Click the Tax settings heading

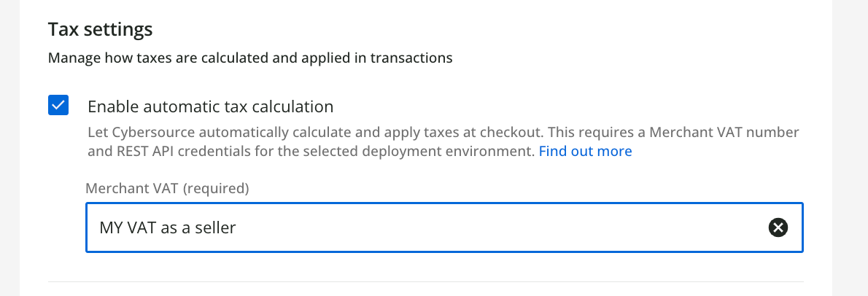click(x=100, y=30)
